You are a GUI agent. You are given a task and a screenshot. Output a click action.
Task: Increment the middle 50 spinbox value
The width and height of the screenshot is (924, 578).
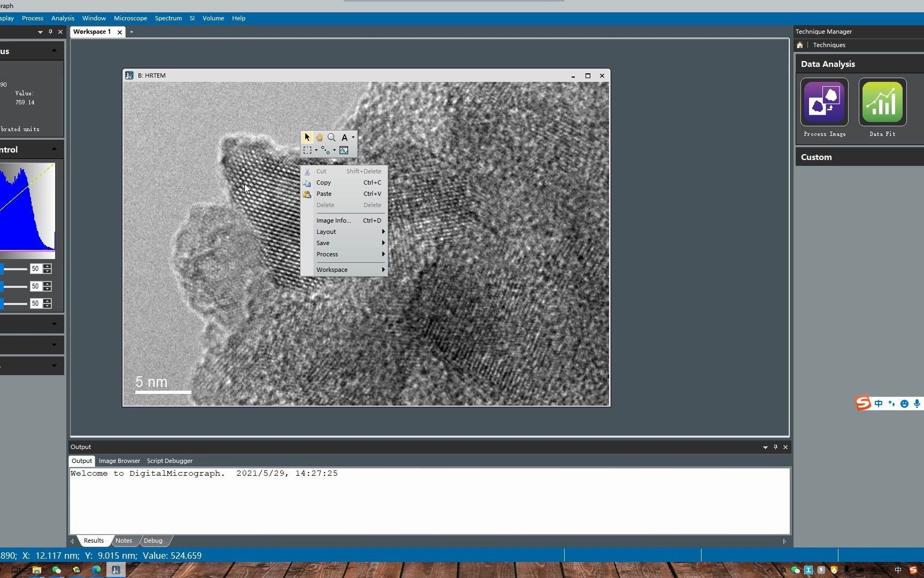click(47, 284)
